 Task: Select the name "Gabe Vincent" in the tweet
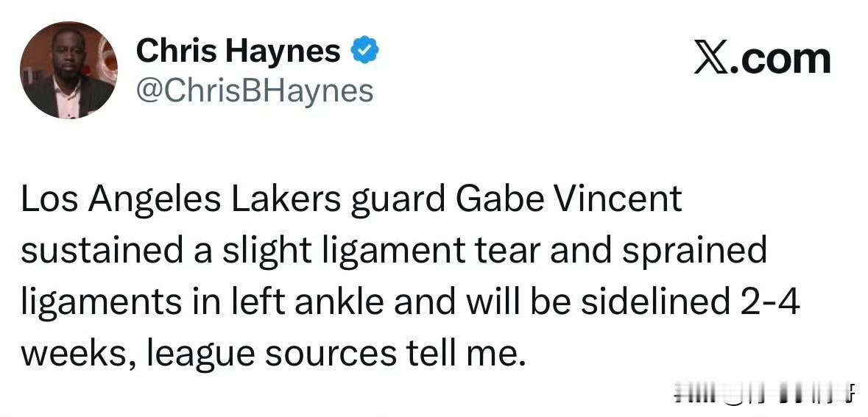click(x=568, y=199)
